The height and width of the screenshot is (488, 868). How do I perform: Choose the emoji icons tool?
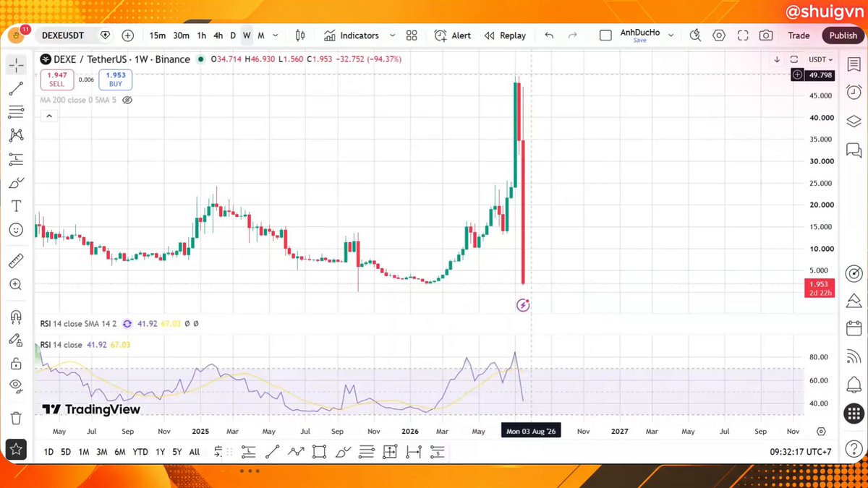click(x=16, y=230)
